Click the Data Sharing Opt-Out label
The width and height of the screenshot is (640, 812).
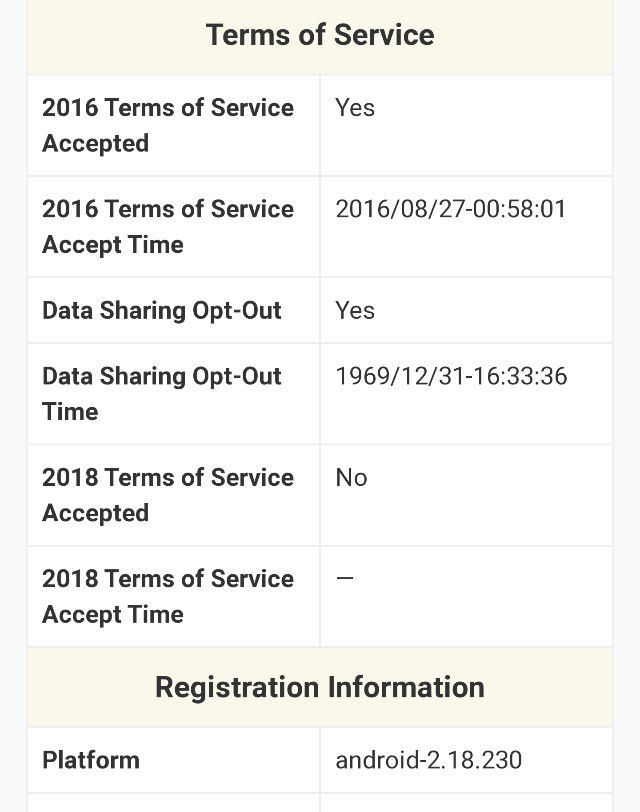point(162,311)
